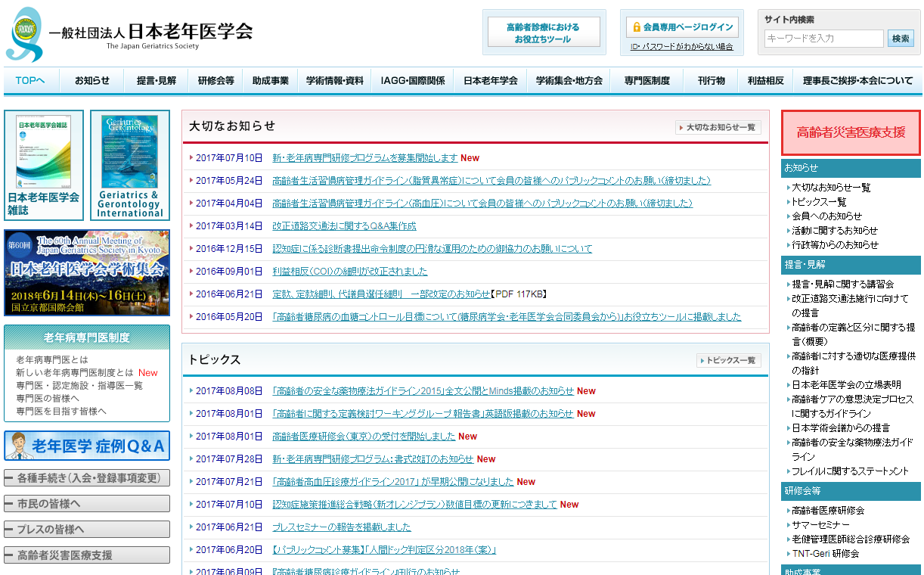The image size is (924, 575).
Task: Open the 日本老年医学会雑誌 journal cover
Action: pos(44,165)
